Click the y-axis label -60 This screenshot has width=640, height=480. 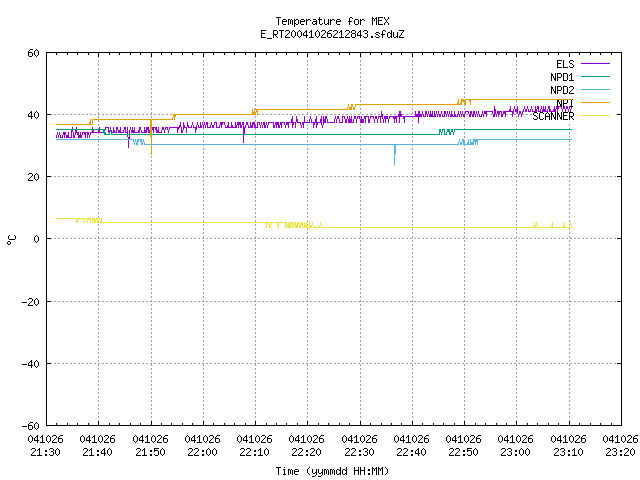31,426
